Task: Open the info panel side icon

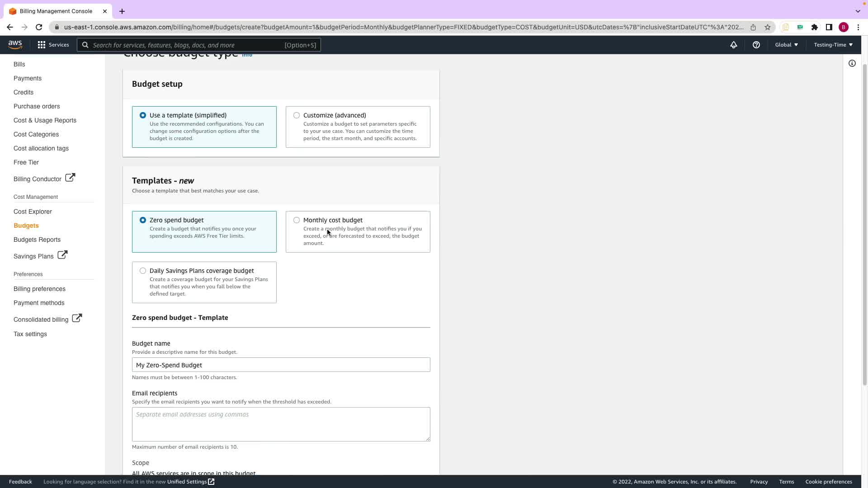Action: click(x=852, y=64)
